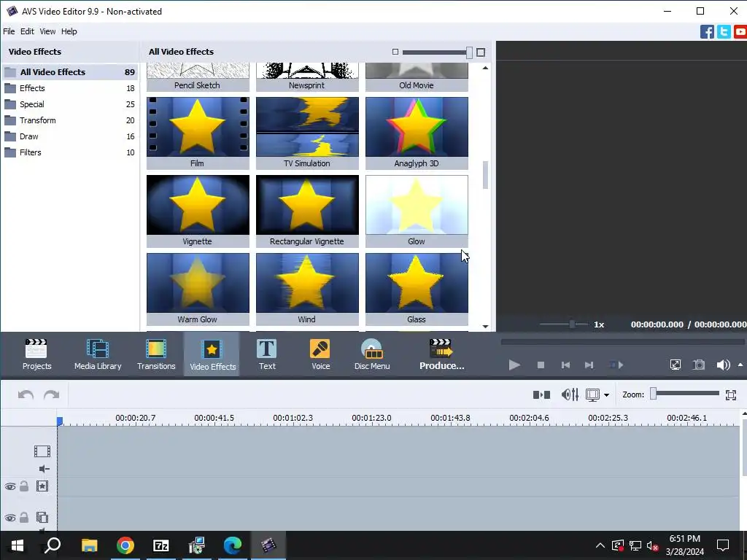Click the Redo arrow

[x=52, y=394]
